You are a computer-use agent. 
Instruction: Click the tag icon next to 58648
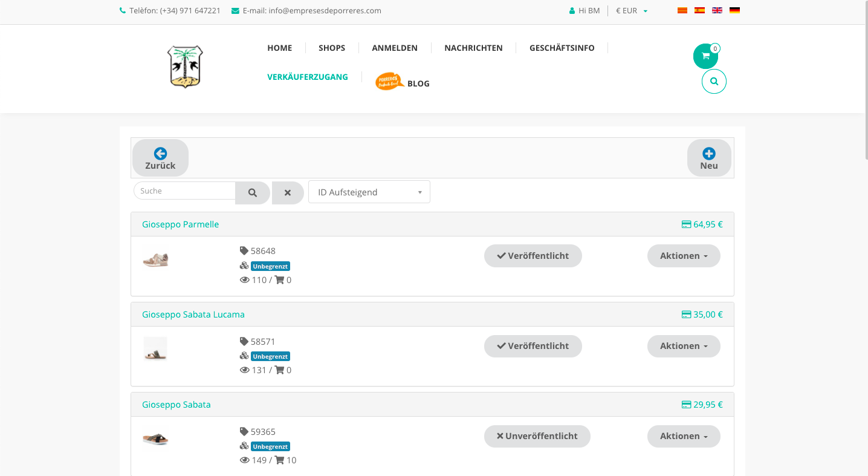coord(244,251)
